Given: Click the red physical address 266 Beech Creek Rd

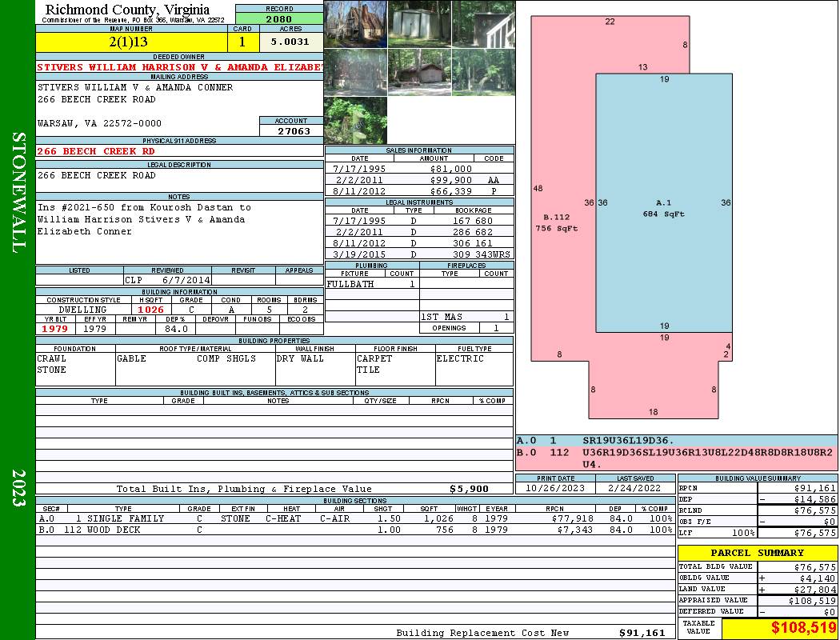Looking at the screenshot, I should [x=96, y=151].
